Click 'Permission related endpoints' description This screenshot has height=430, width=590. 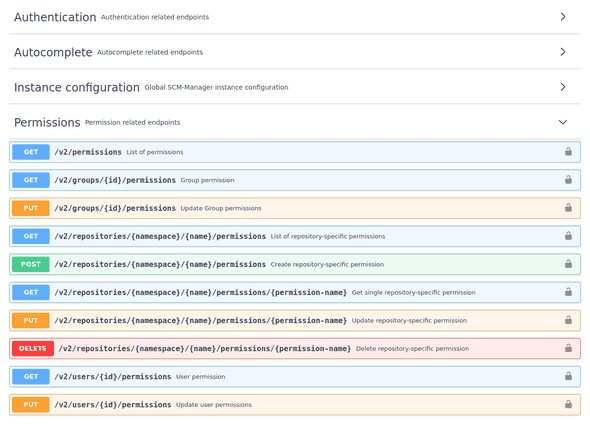pyautogui.click(x=132, y=122)
